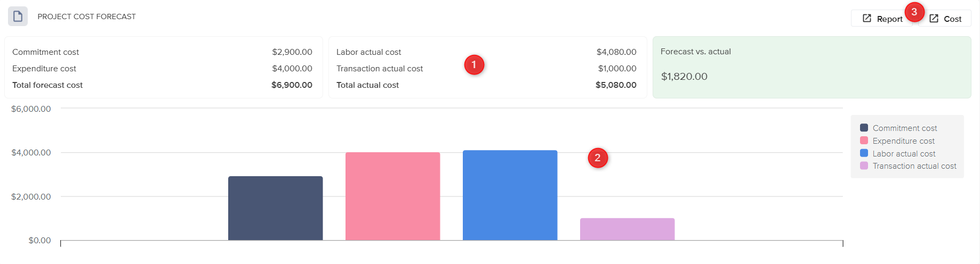Viewport: 980px width, 264px height.
Task: Select the dark navy Commitment cost bar
Action: 275,208
